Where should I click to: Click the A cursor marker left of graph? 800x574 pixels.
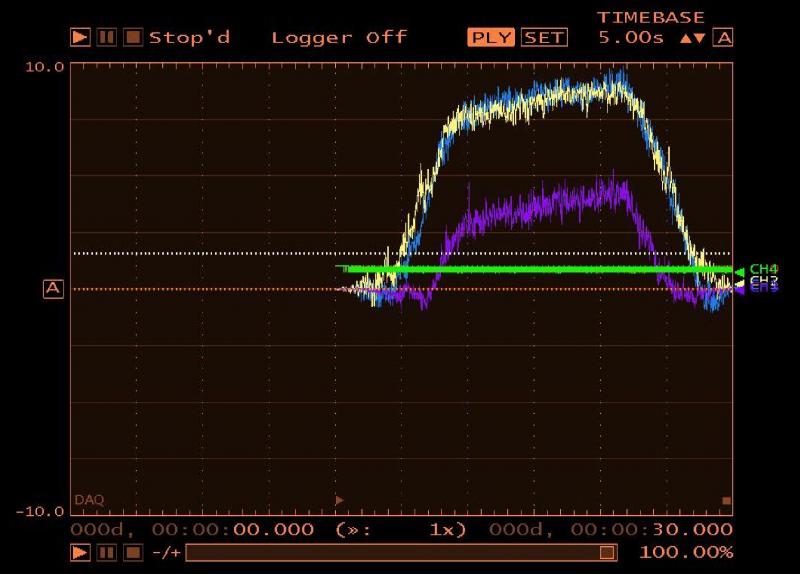coord(53,289)
